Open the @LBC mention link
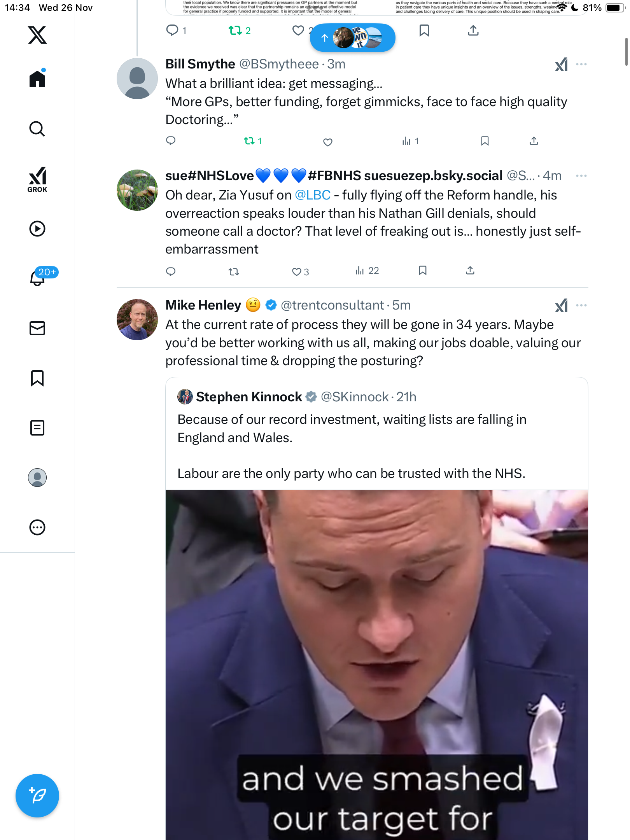630x840 pixels. pyautogui.click(x=313, y=195)
